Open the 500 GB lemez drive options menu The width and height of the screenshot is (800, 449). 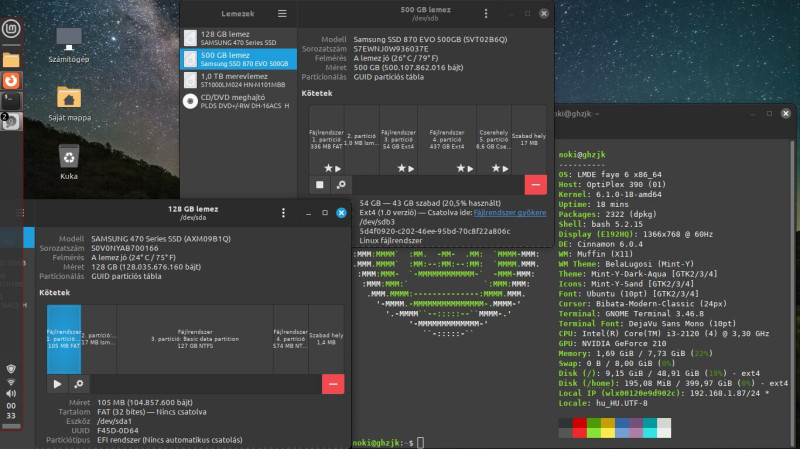486,14
